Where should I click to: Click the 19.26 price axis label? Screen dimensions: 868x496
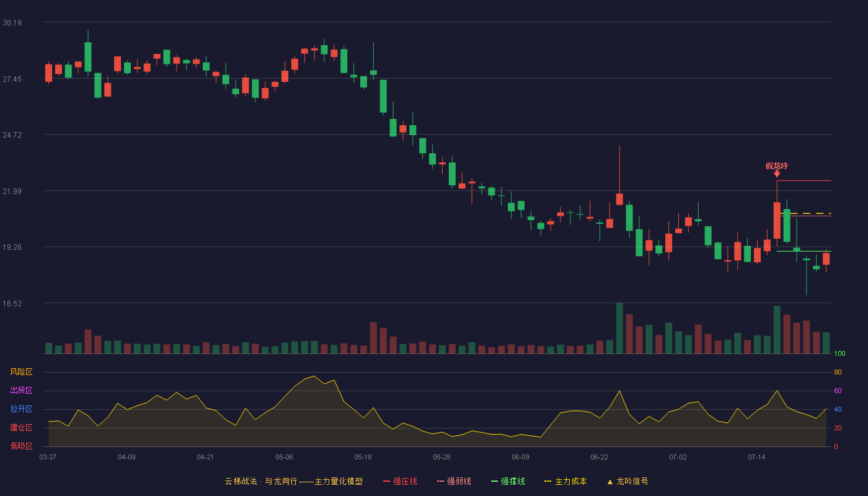[x=12, y=247]
